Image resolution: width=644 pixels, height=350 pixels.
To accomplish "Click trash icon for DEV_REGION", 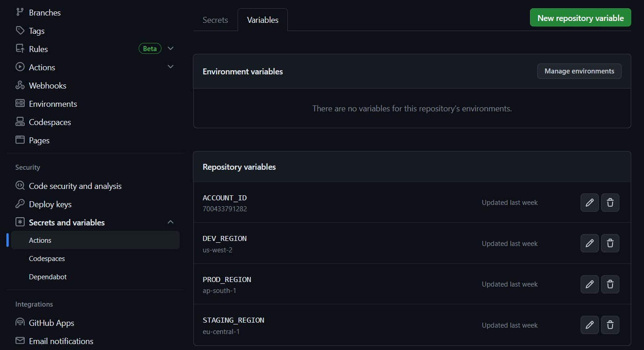I will pos(610,244).
